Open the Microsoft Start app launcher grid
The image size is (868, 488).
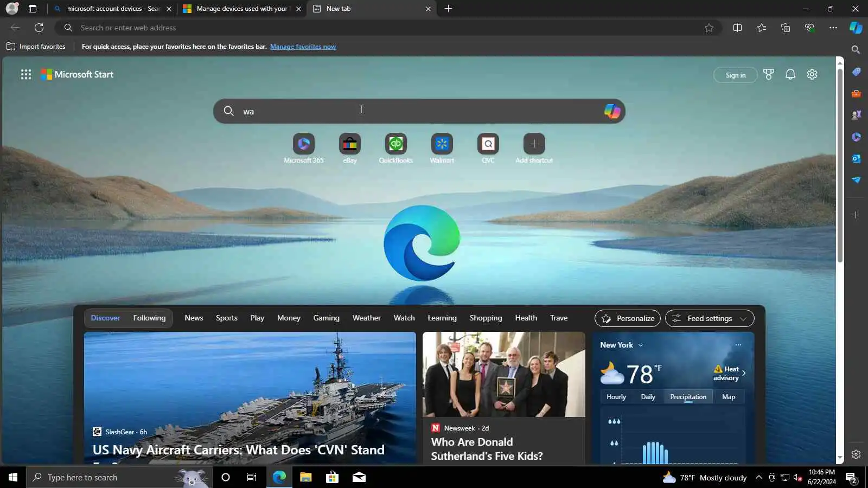[26, 74]
